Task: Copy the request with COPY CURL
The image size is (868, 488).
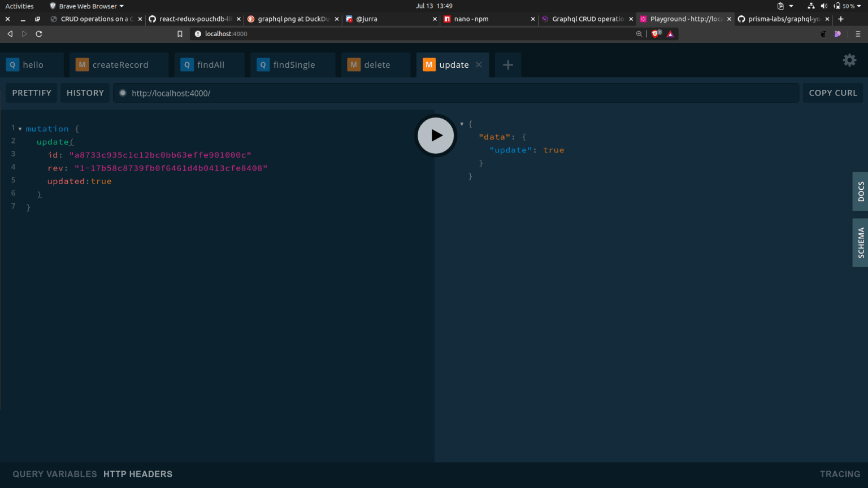Action: pos(833,93)
